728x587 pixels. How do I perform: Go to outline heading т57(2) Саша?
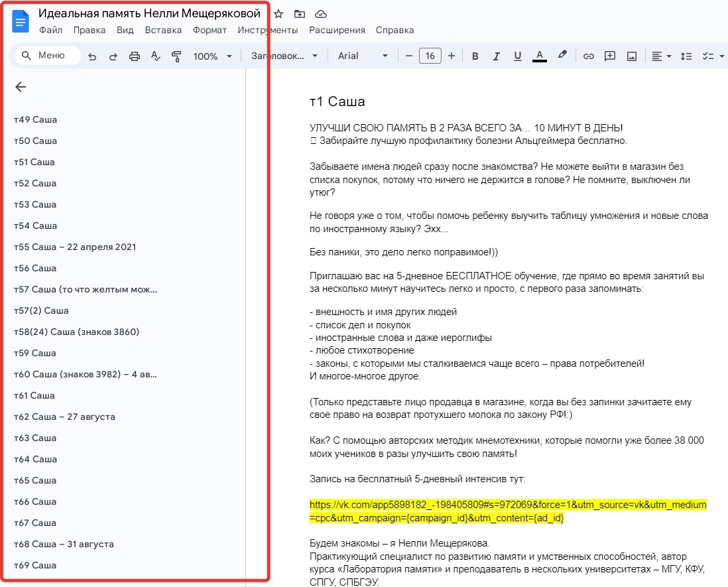pyautogui.click(x=41, y=310)
